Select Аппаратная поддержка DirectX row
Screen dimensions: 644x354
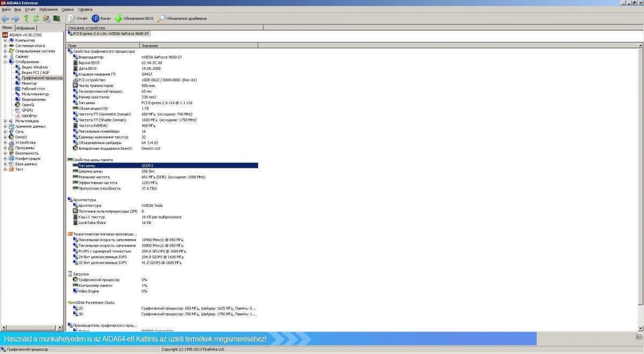(x=162, y=148)
